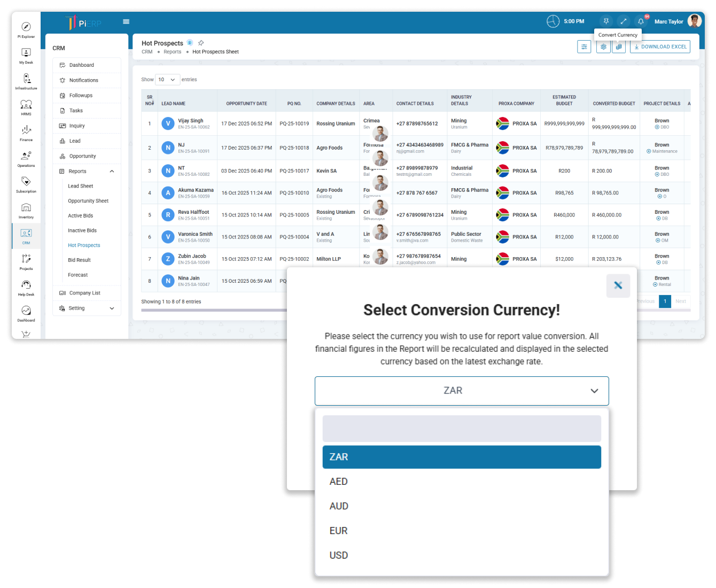Open the Show entries count dropdown
This screenshot has height=588, width=716.
[x=167, y=80]
